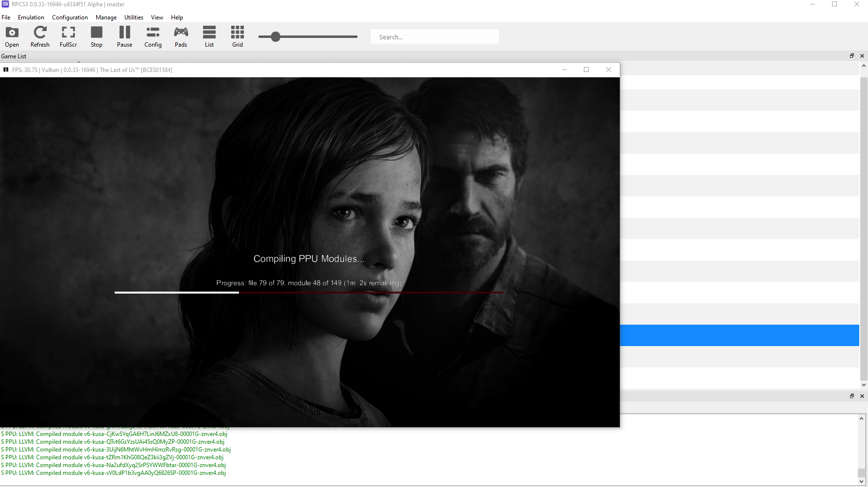
Task: Switch to fullscreen with FullScr
Action: click(68, 36)
